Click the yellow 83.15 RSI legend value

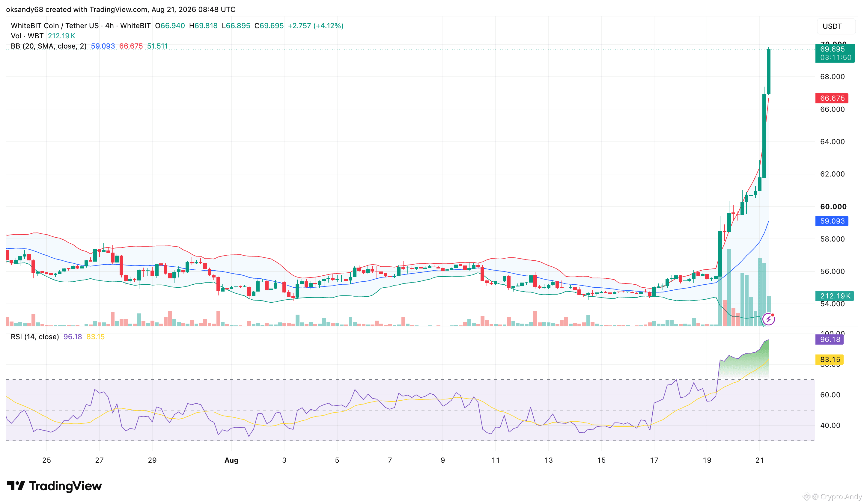(x=95, y=337)
